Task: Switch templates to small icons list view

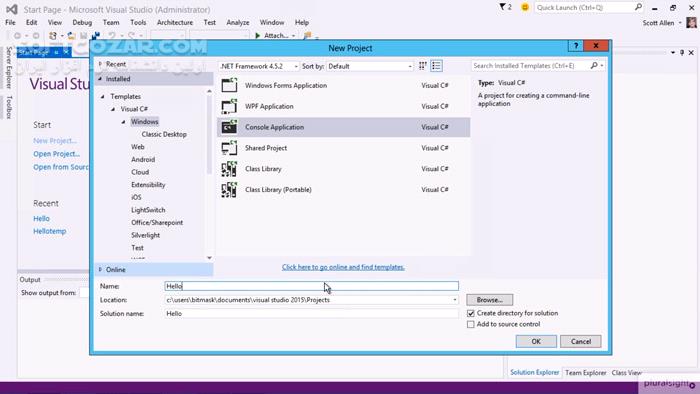Action: [436, 66]
